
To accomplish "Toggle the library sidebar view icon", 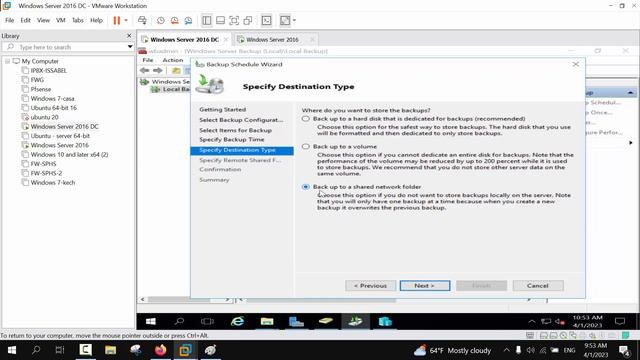I will (x=207, y=20).
